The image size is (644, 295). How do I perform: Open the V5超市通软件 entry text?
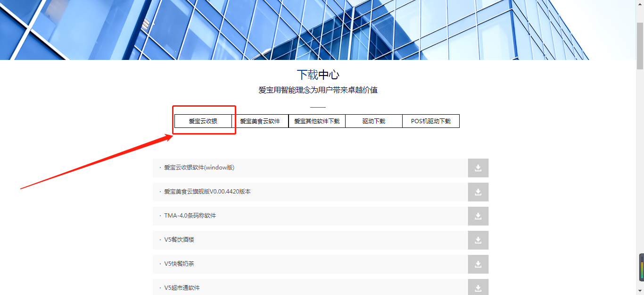coord(182,287)
